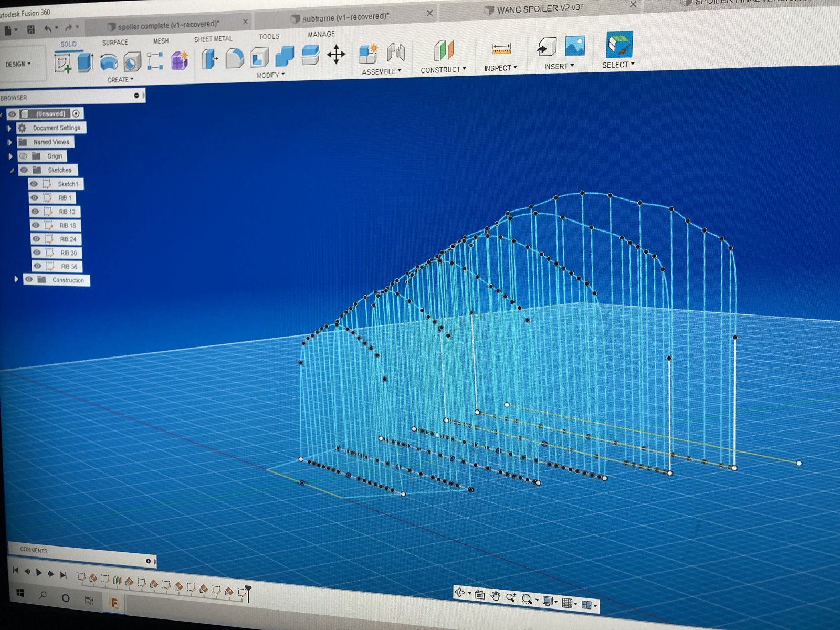Expand the Named Views node
The image size is (840, 630).
coord(9,142)
